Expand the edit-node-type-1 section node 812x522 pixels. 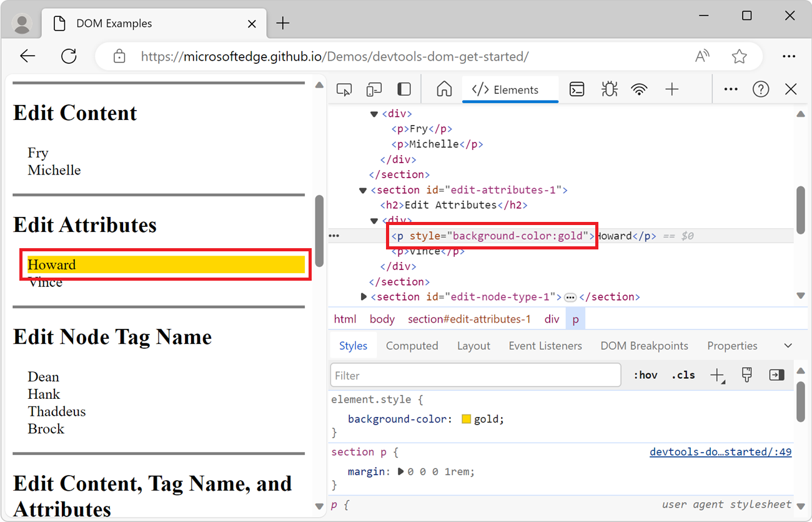coord(364,296)
